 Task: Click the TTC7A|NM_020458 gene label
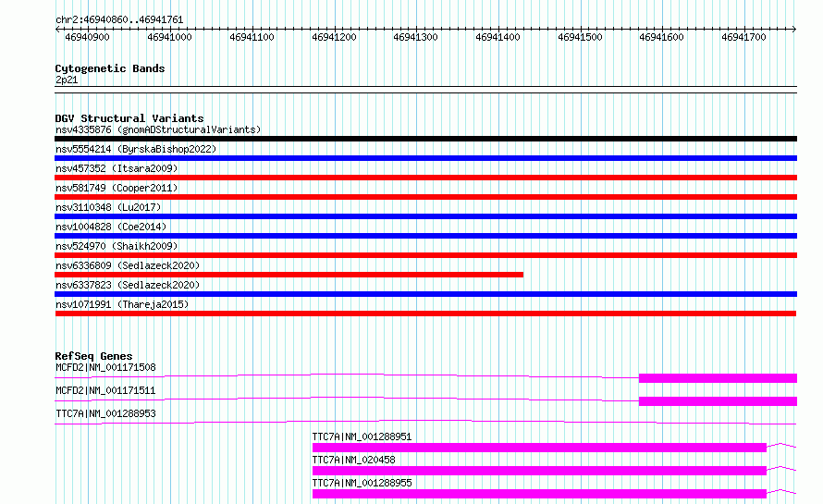click(354, 460)
